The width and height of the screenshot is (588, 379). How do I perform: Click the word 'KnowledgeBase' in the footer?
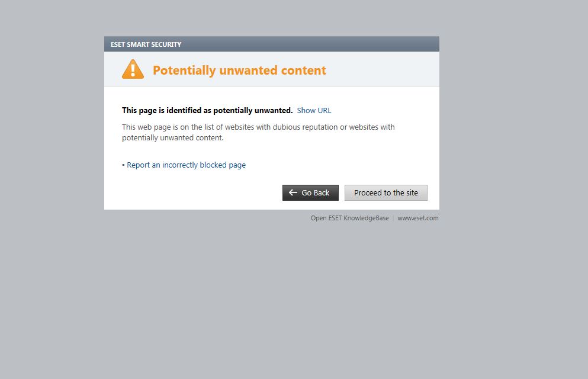tap(366, 218)
